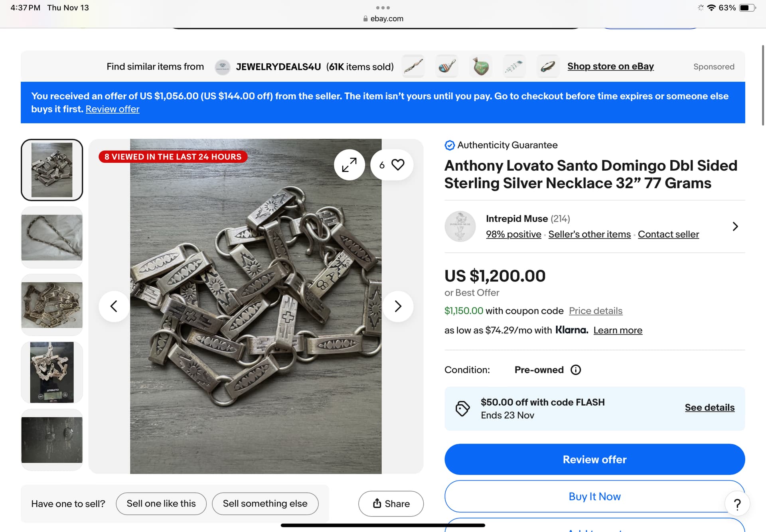Tap the ebay.com address bar
The width and height of the screenshot is (766, 532).
383,19
